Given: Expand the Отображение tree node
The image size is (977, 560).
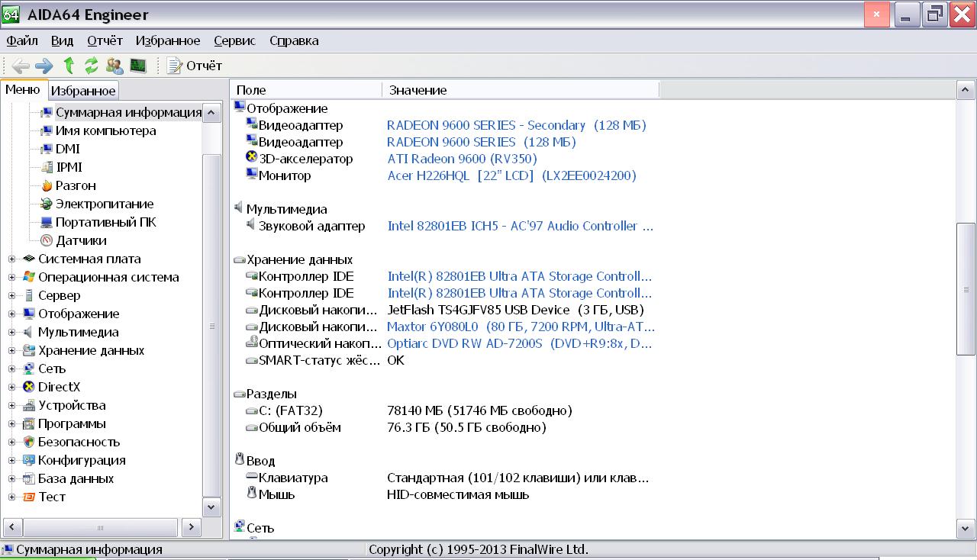Looking at the screenshot, I should tap(11, 314).
